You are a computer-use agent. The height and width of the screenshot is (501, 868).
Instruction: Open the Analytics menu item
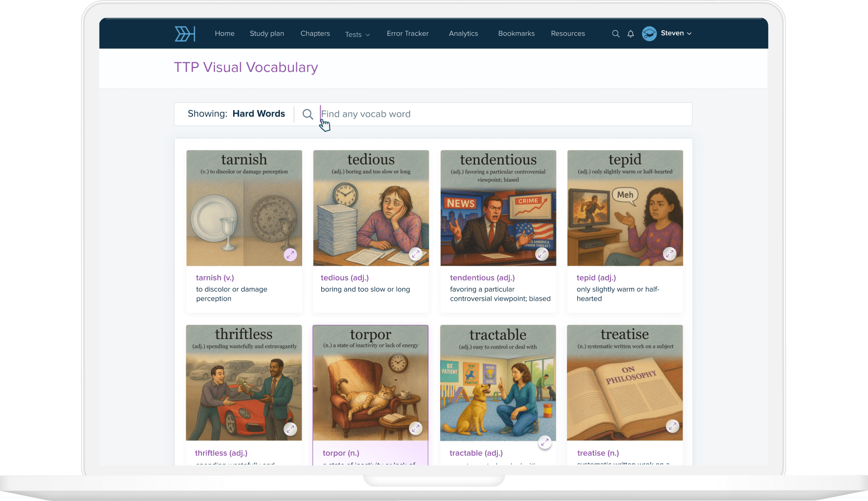click(x=463, y=34)
